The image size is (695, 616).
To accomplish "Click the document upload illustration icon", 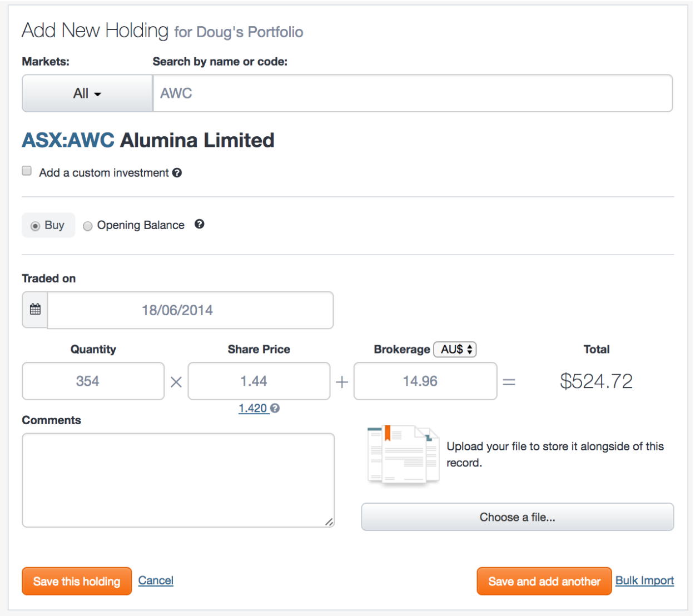I will pyautogui.click(x=403, y=454).
